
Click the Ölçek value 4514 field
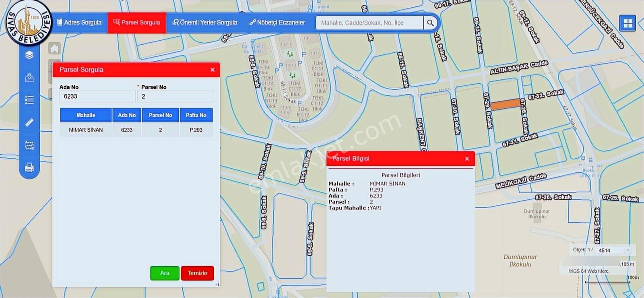(609, 250)
